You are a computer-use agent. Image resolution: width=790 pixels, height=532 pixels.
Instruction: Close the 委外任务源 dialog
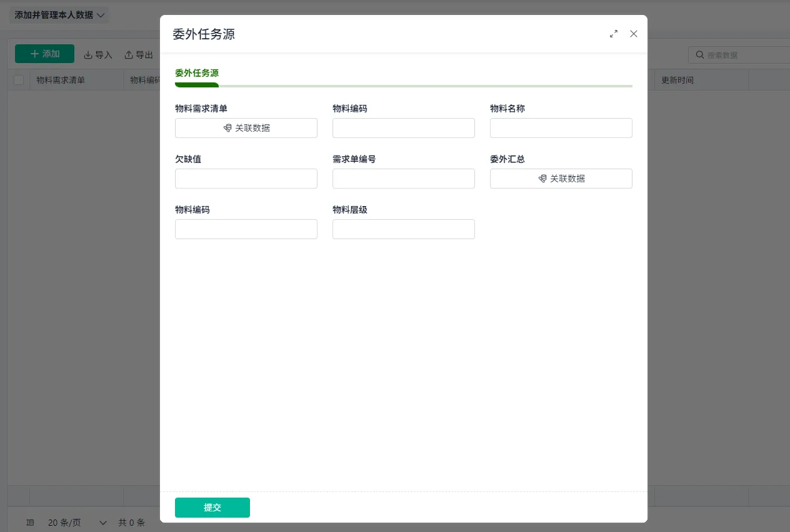pyautogui.click(x=634, y=34)
